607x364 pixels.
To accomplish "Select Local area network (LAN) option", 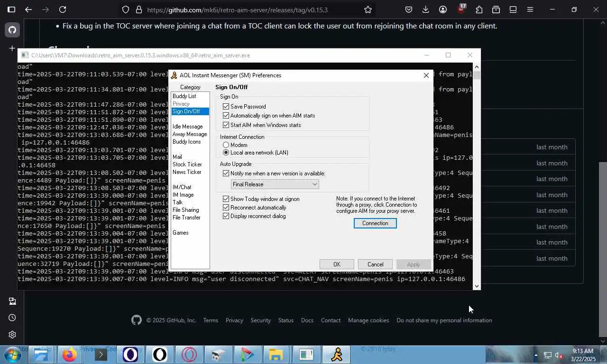I will coord(226,153).
